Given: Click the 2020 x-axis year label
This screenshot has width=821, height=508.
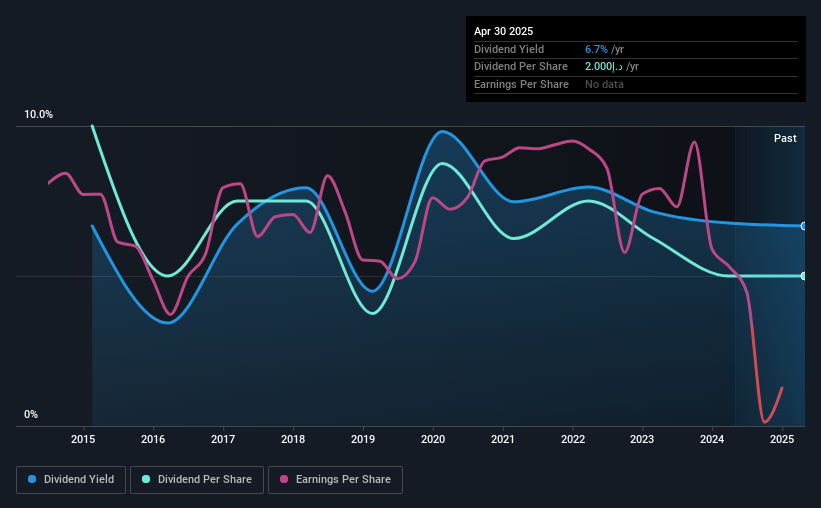Looking at the screenshot, I should click(433, 439).
